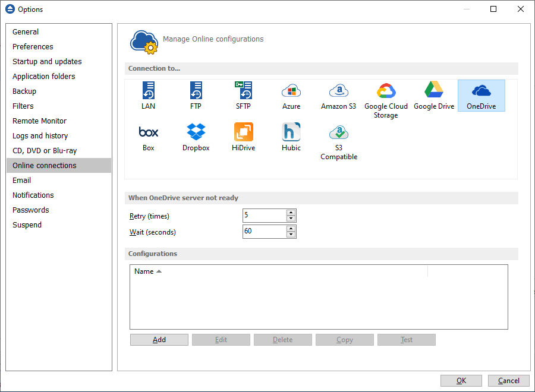The width and height of the screenshot is (535, 392).
Task: Open the Backup settings page
Action: click(x=59, y=91)
